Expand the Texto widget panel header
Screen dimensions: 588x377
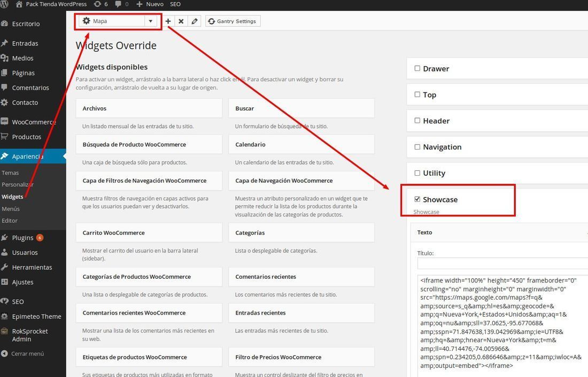[499, 232]
